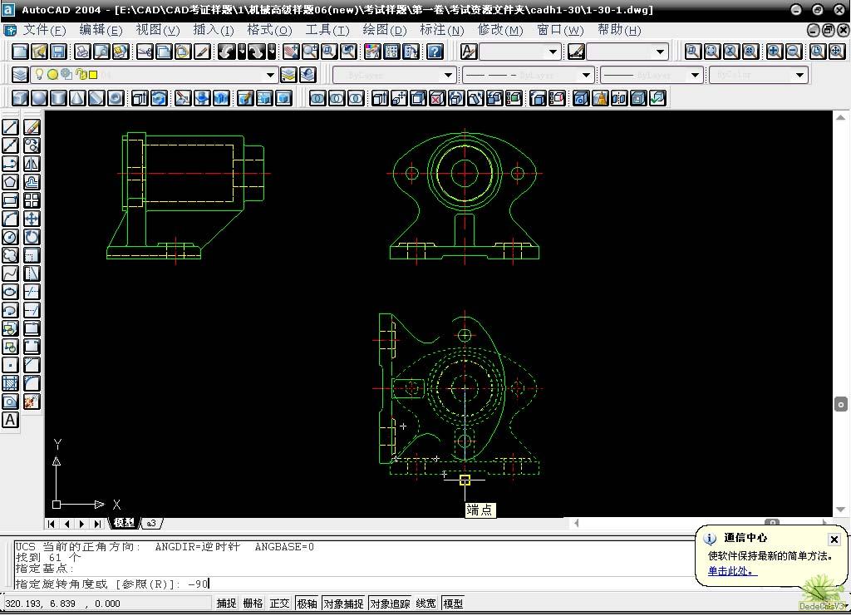Open the Layer Properties Manager icon
The width and height of the screenshot is (851, 616).
coord(20,75)
